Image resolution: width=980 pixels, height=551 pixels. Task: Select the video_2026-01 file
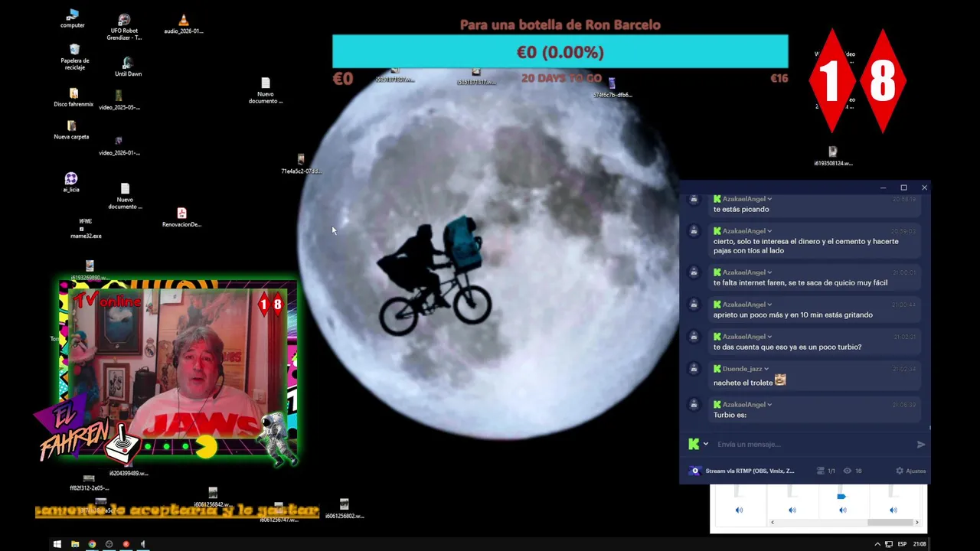click(119, 145)
